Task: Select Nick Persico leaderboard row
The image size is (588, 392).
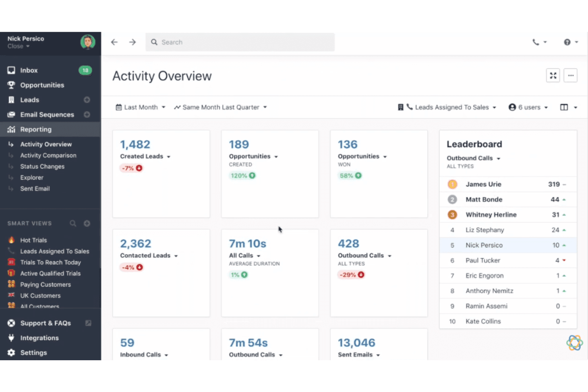Action: 508,245
